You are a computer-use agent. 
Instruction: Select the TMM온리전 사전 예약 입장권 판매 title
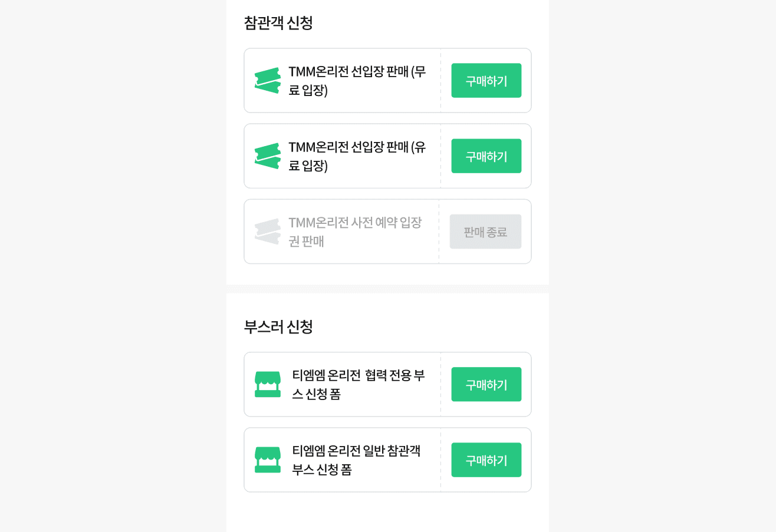coord(355,232)
